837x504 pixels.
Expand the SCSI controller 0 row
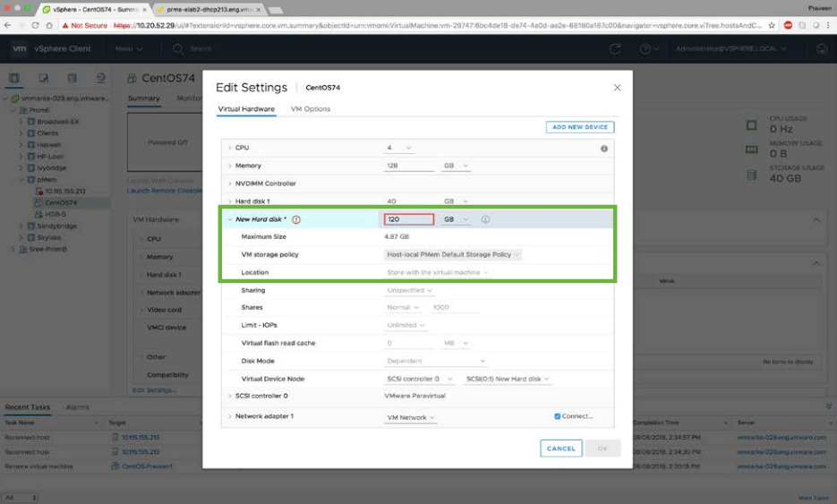coord(229,397)
